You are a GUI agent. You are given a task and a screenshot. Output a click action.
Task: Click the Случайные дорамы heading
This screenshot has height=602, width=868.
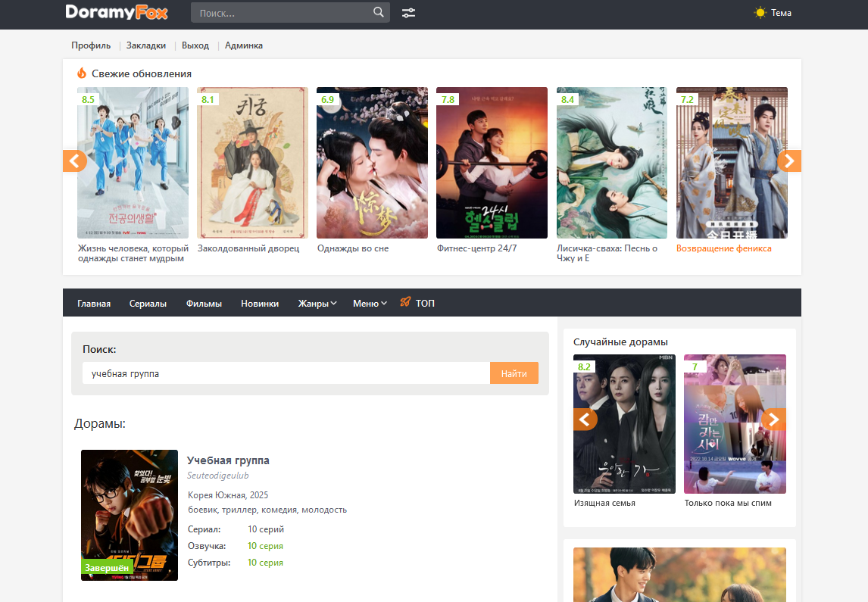[620, 342]
